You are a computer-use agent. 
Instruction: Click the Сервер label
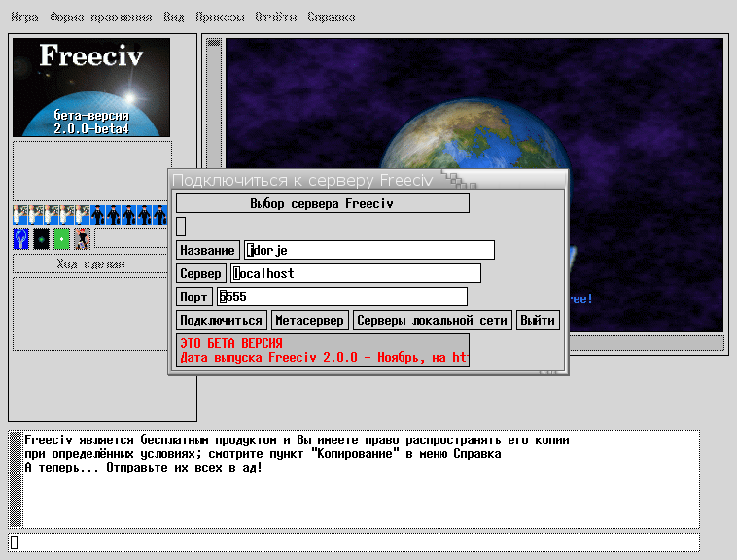tap(200, 273)
